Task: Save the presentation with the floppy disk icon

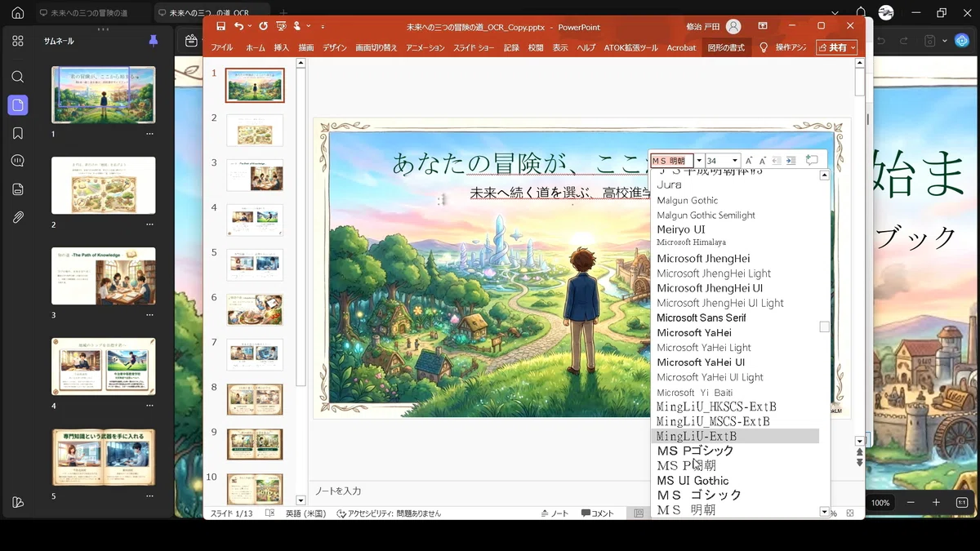Action: point(220,26)
